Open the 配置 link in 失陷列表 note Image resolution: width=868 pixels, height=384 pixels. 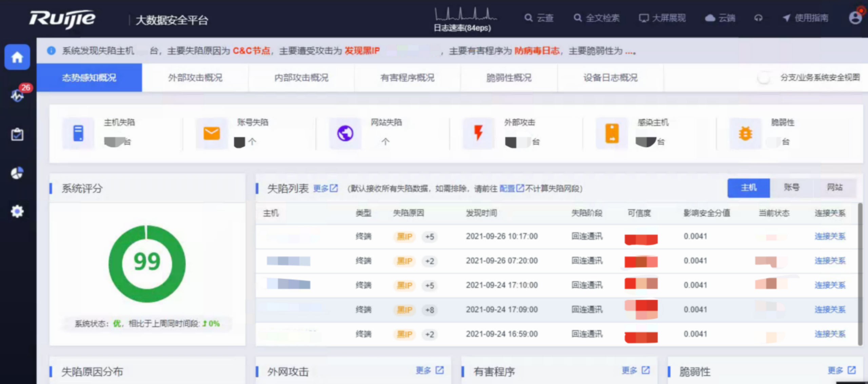(512, 188)
